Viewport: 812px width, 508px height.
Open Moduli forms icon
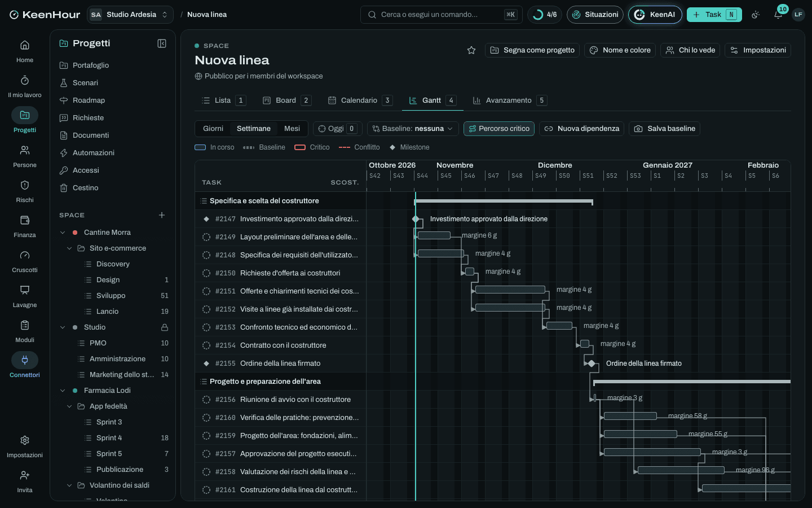tap(25, 325)
